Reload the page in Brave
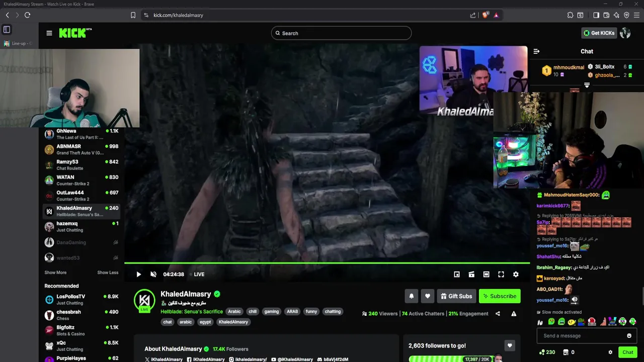644x362 pixels. click(27, 15)
